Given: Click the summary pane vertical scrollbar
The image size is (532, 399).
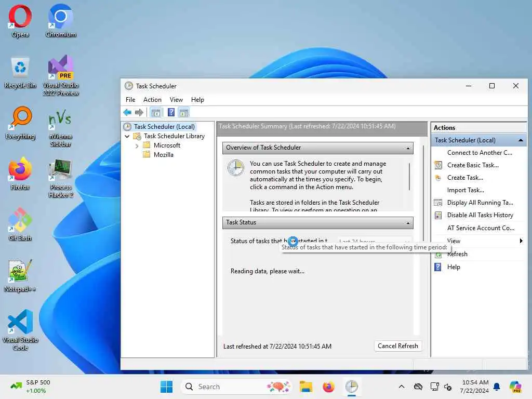Looking at the screenshot, I should pyautogui.click(x=423, y=193).
